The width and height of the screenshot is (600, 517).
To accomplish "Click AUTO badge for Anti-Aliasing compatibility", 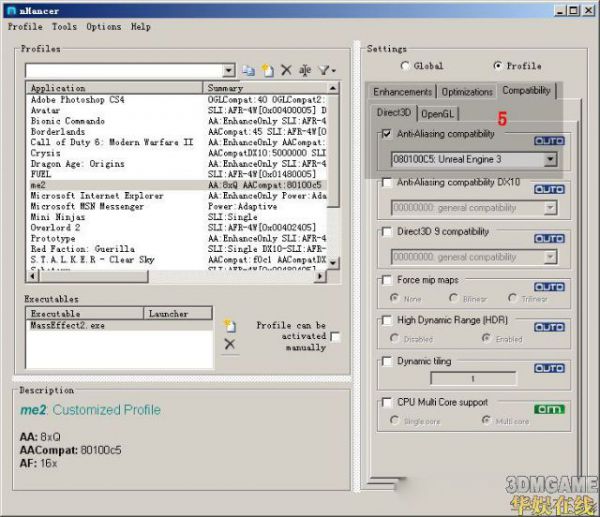I will [x=549, y=141].
